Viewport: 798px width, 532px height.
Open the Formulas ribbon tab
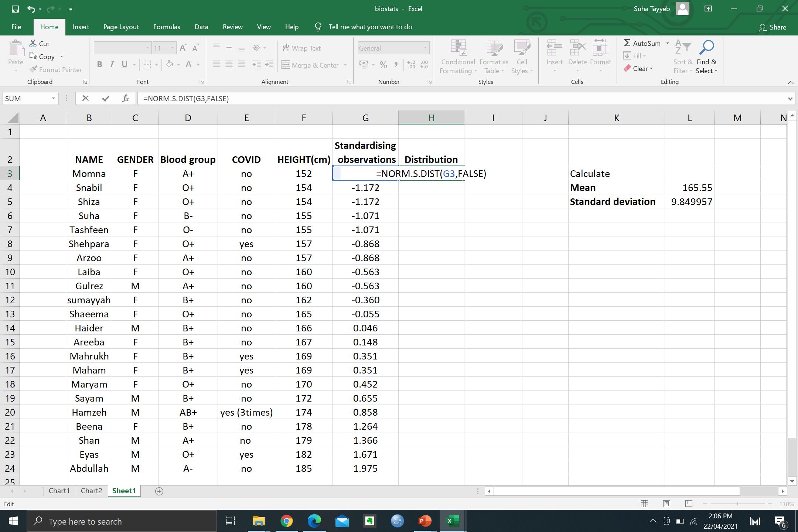167,27
